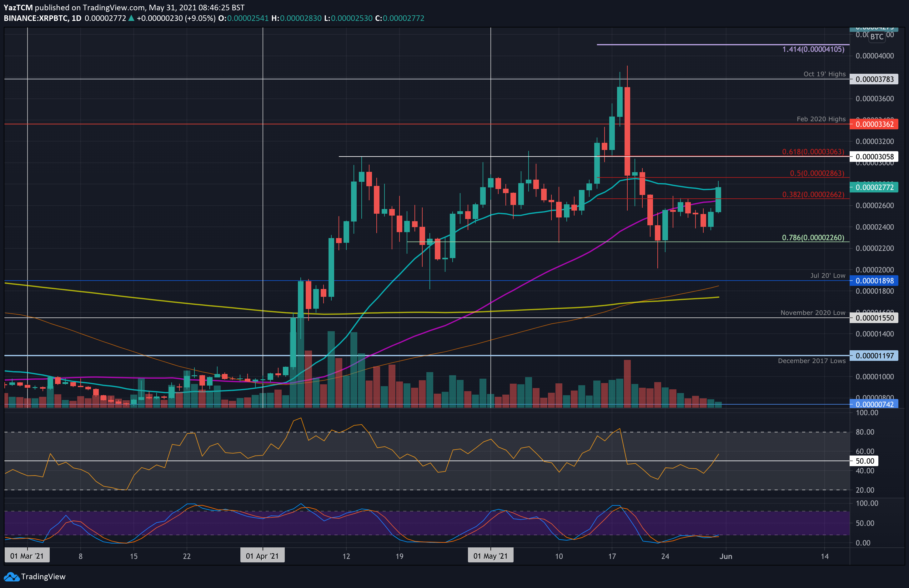Click the RSI 20.00 scale label
Screen dimensions: 909x588
(x=865, y=490)
